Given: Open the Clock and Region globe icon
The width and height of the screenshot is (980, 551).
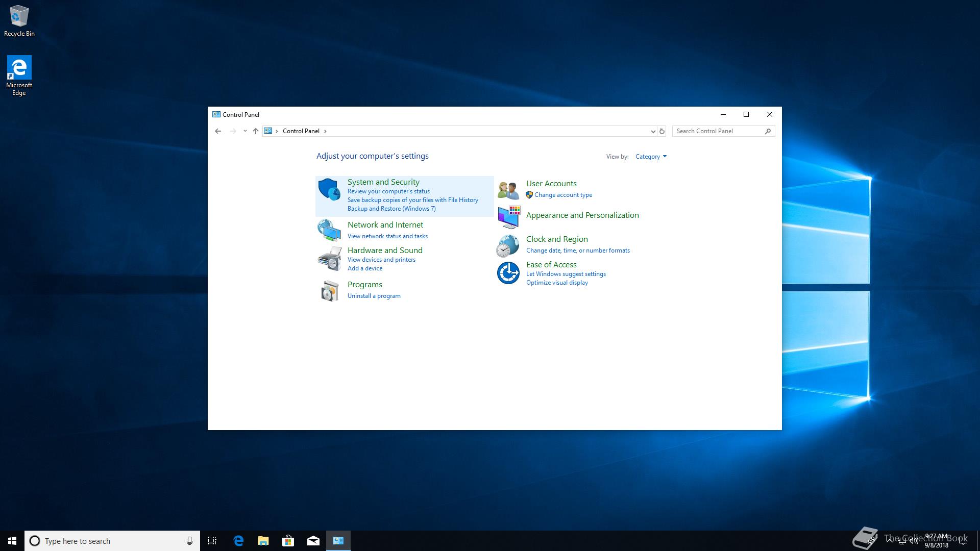Looking at the screenshot, I should (x=508, y=245).
